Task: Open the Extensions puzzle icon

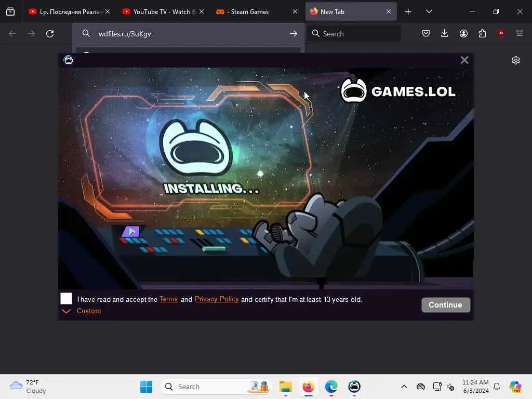Action: [x=482, y=33]
